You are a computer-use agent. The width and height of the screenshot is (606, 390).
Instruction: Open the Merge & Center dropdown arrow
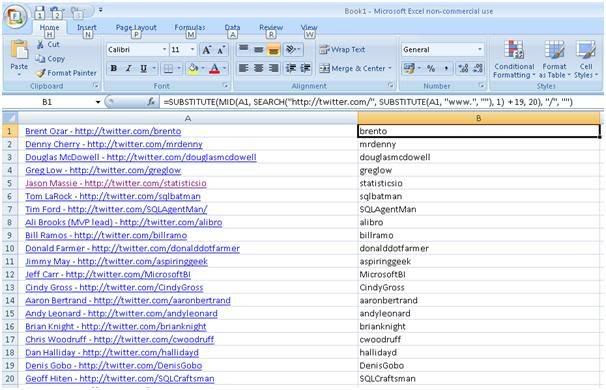point(390,68)
